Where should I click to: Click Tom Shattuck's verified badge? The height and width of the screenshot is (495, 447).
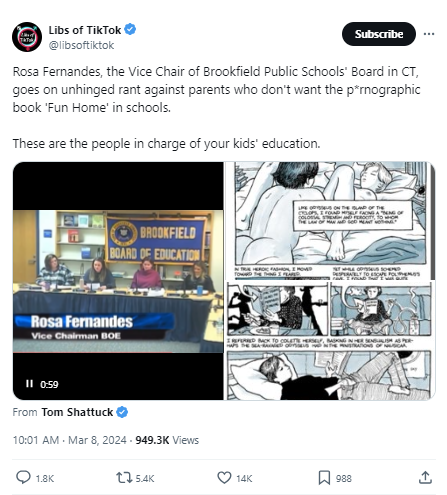click(x=122, y=412)
